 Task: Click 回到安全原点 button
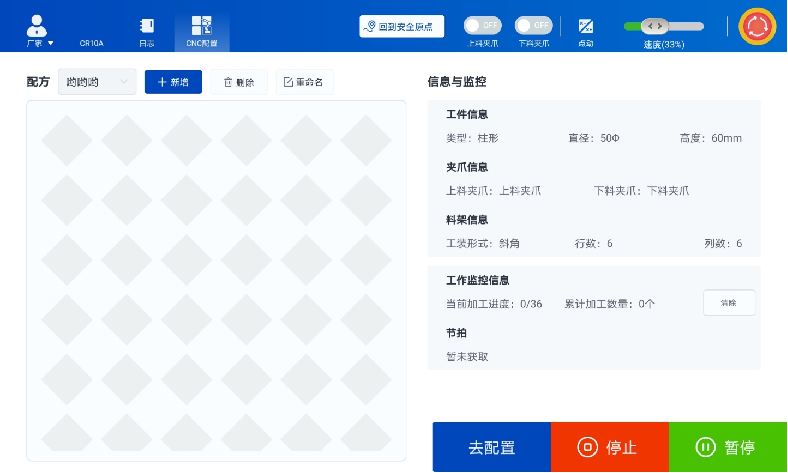point(401,26)
